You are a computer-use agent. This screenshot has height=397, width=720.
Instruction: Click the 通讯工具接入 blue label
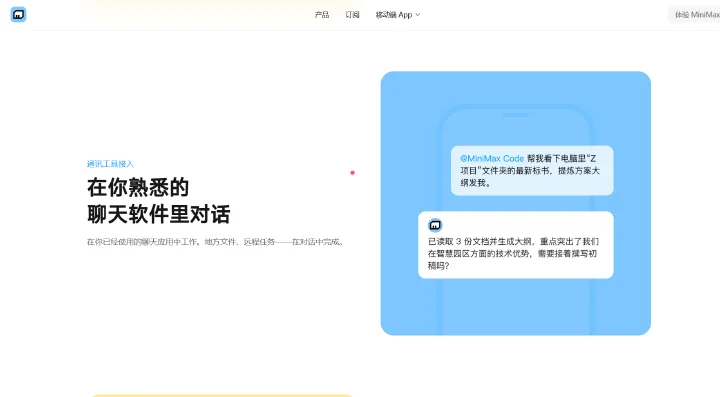pos(110,164)
